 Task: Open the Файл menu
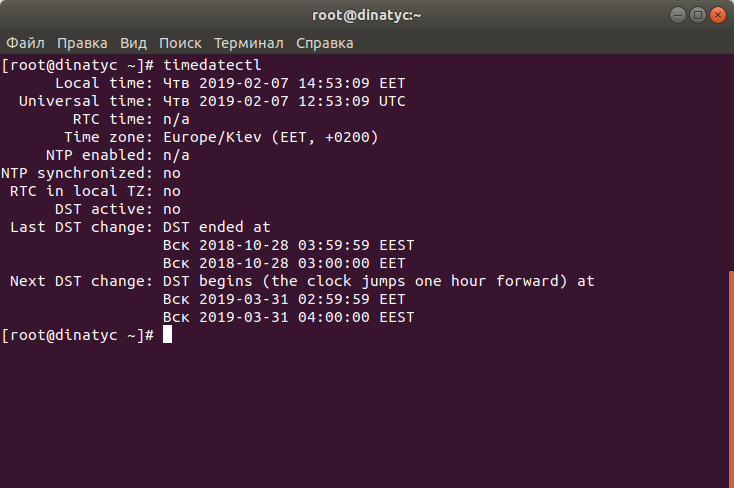(x=25, y=43)
